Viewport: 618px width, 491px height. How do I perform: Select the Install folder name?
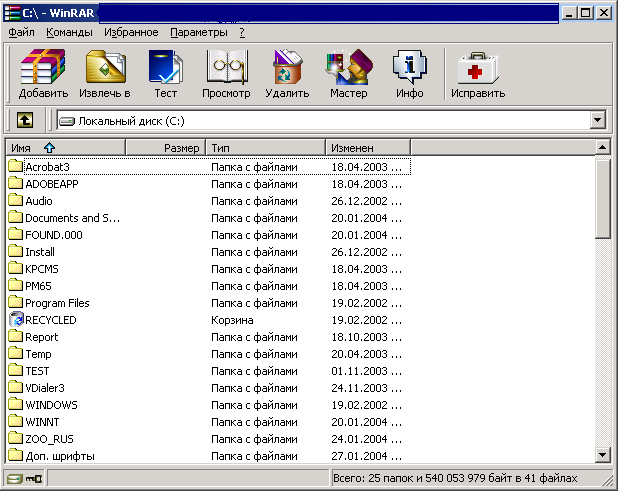click(40, 252)
